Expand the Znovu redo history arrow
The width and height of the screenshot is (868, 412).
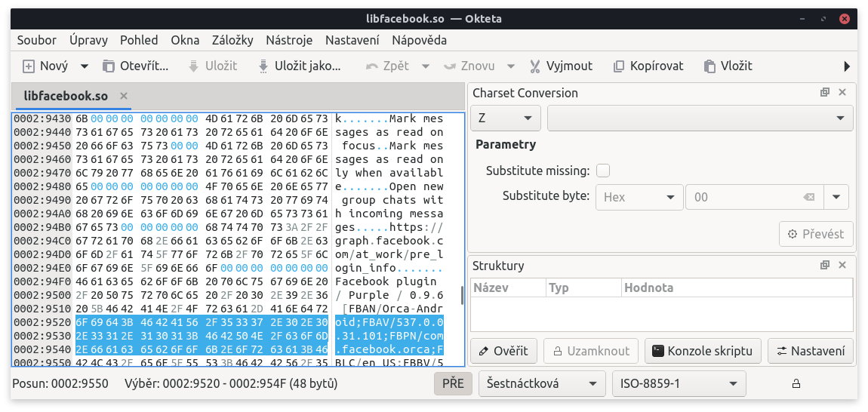pyautogui.click(x=511, y=66)
